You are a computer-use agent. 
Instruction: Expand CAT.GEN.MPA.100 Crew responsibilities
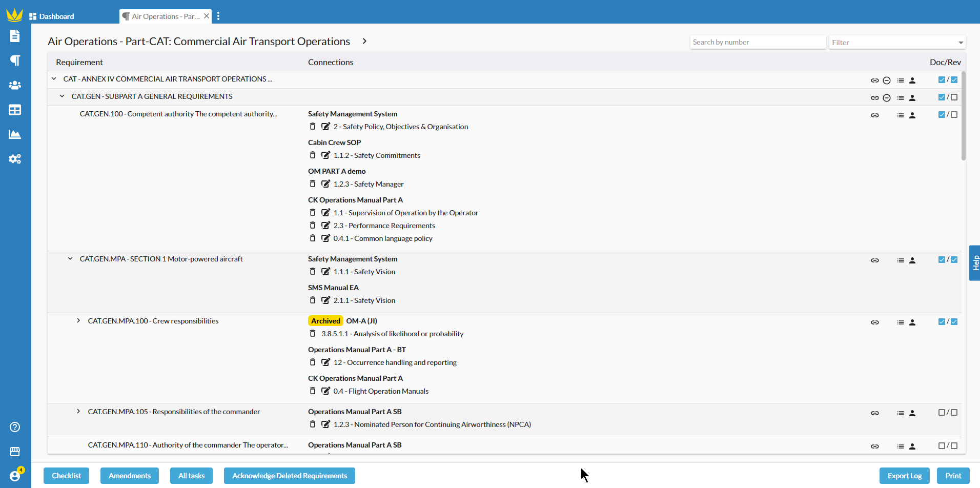78,320
